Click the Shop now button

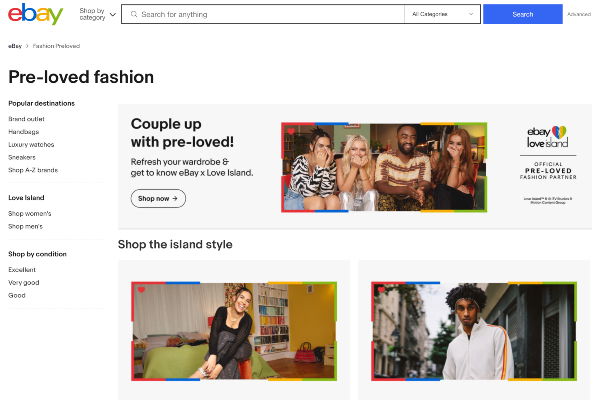[x=158, y=199]
